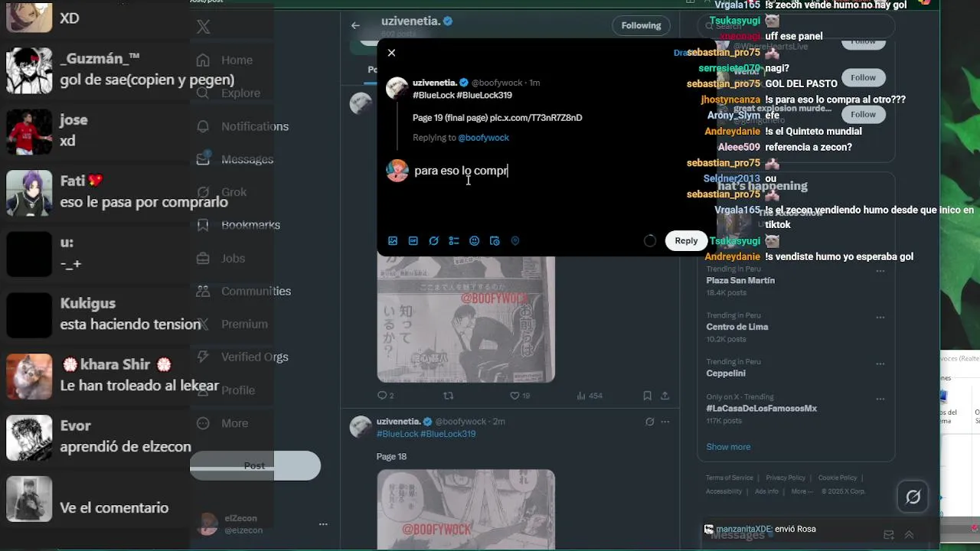
Task: Expand the Messages dock chevrons
Action: click(x=910, y=535)
